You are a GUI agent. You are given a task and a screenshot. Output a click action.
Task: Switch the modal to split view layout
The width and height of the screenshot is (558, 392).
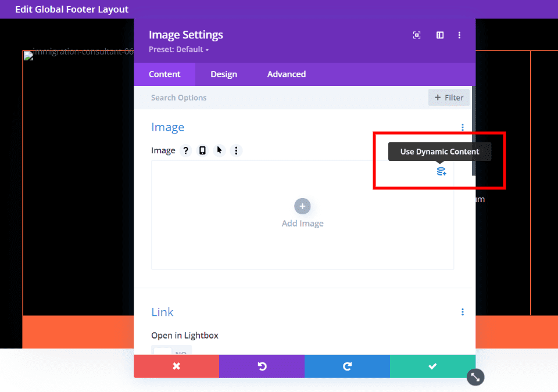[x=439, y=35]
